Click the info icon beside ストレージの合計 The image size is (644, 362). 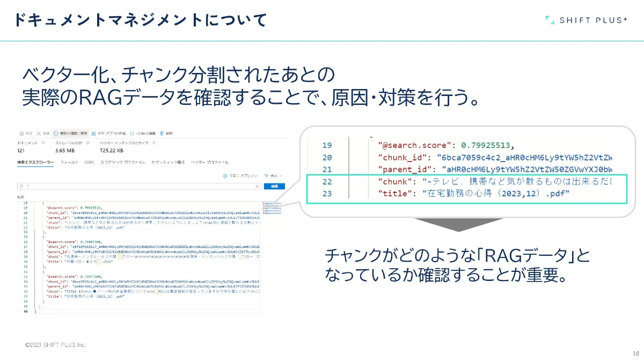88,143
